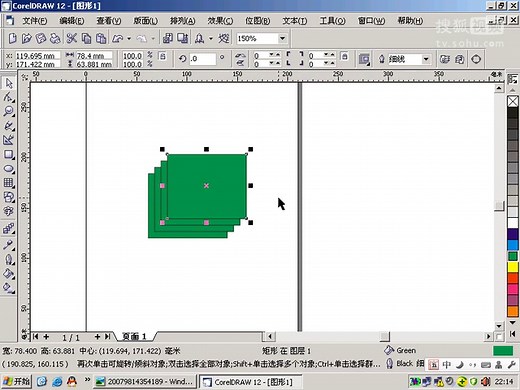Select the Shape edit tool

click(x=9, y=97)
